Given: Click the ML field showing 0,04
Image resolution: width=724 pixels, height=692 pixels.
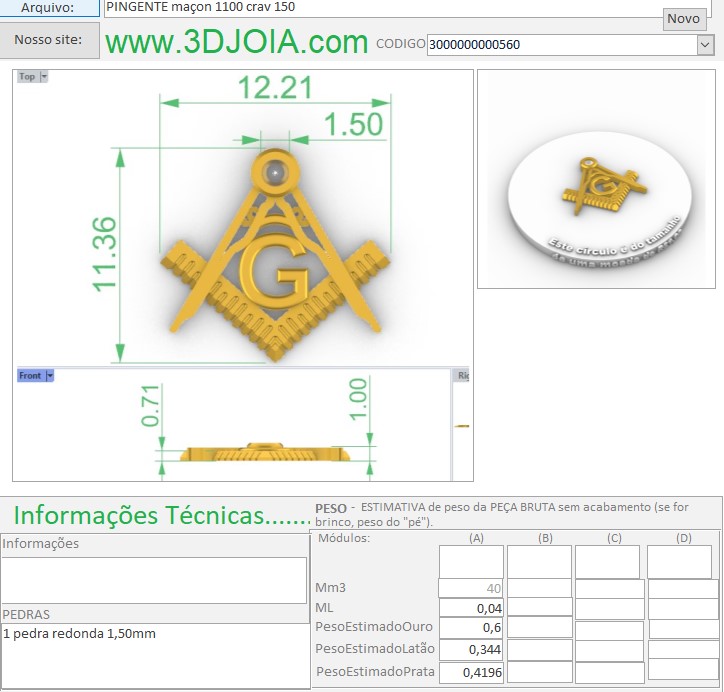Looking at the screenshot, I should click(x=471, y=608).
